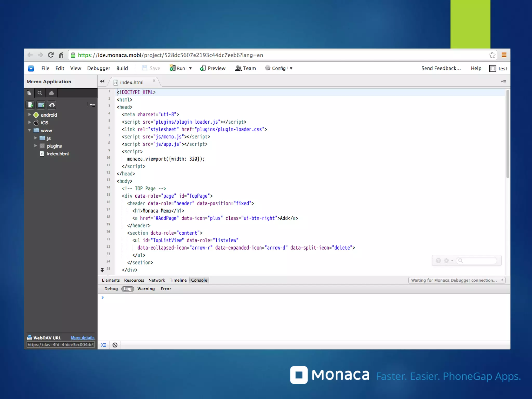Screen dimensions: 532x399
Task: Open the Run dropdown arrow
Action: [x=190, y=68]
